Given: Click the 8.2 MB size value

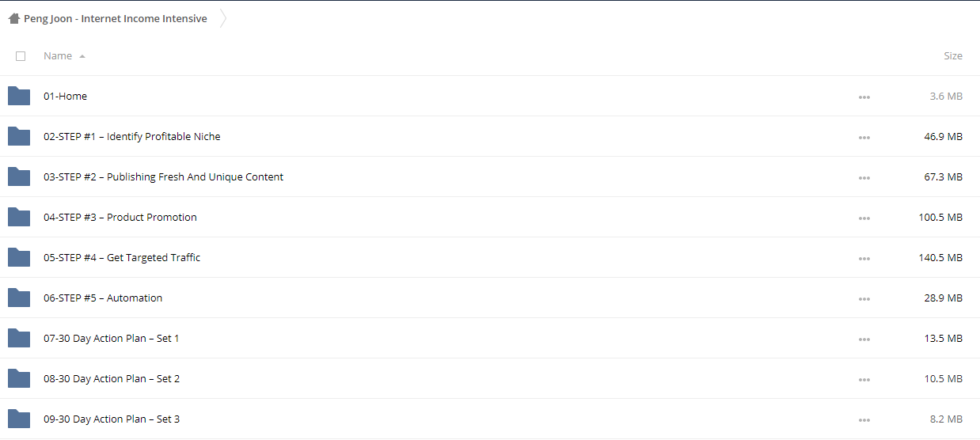Looking at the screenshot, I should pos(946,419).
